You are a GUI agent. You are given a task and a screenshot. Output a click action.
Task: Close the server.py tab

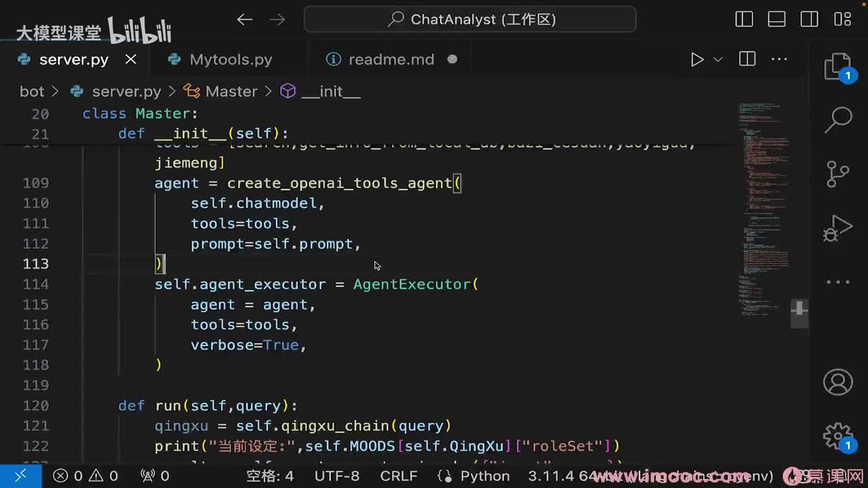pyautogui.click(x=131, y=59)
